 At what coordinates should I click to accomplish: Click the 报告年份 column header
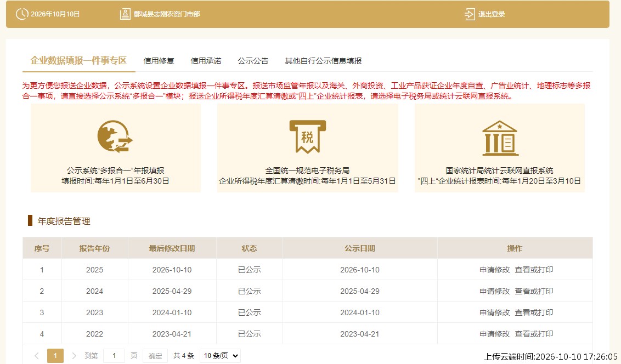tap(95, 248)
